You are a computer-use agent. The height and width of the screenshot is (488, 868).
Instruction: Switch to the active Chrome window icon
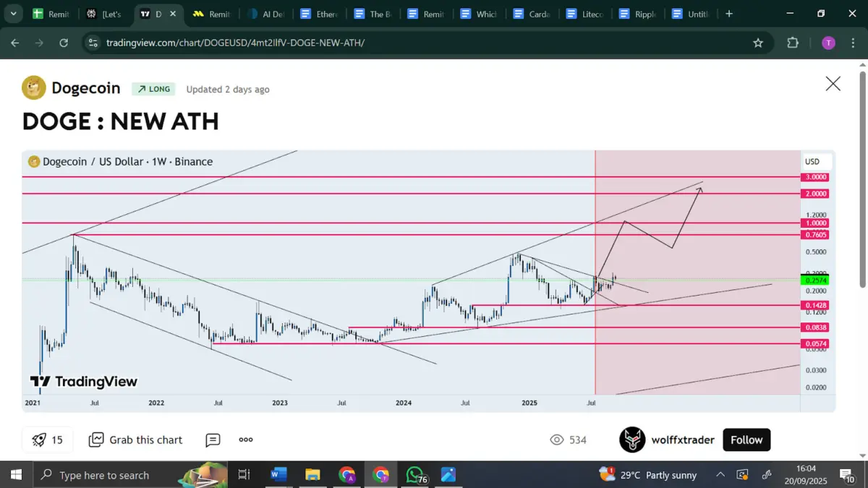click(380, 475)
